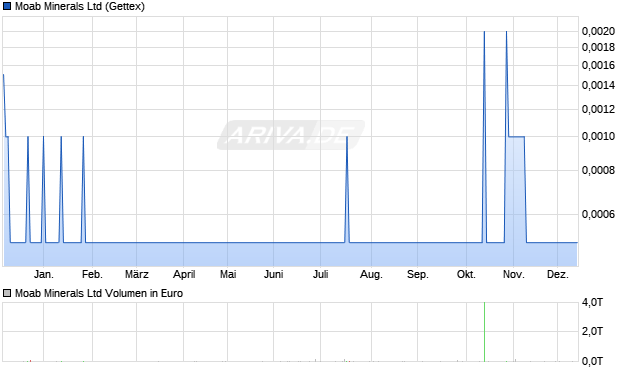Select the 'Juli' month axis label

click(321, 274)
